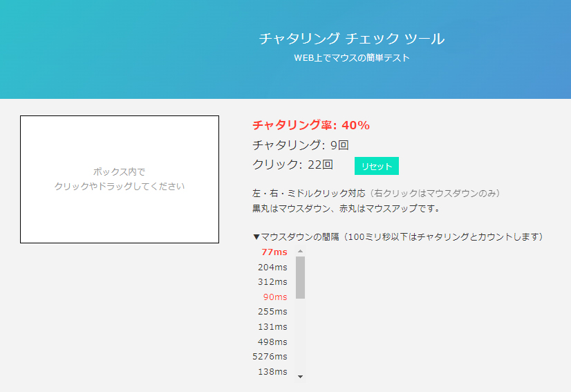Select the red 90ms entry
The height and width of the screenshot is (392, 571).
click(x=274, y=297)
